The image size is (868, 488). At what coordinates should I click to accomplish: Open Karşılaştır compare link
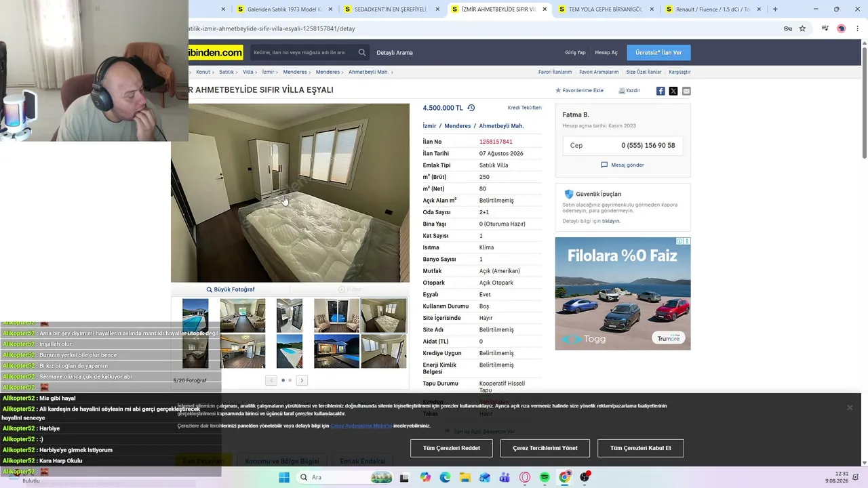[679, 72]
